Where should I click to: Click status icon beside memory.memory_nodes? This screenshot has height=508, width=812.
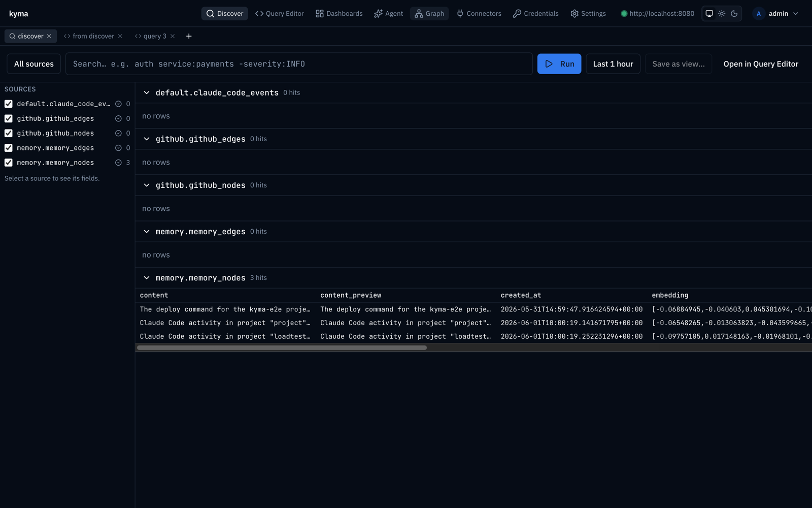[118, 163]
